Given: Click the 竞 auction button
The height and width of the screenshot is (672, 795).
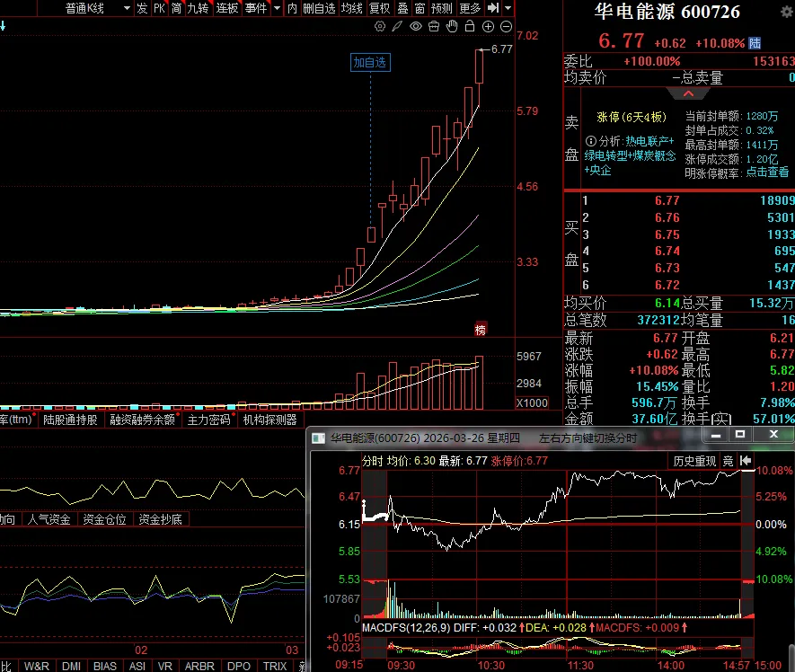Looking at the screenshot, I should pos(728,461).
